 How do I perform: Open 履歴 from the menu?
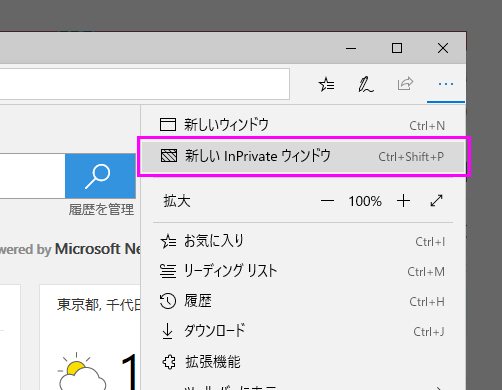tap(303, 301)
